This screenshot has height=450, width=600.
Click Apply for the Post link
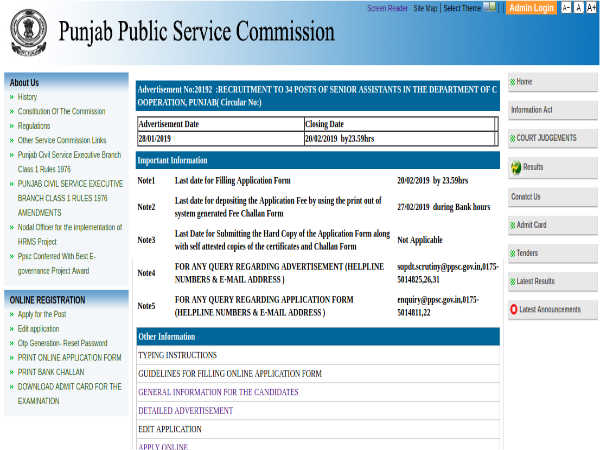tap(42, 314)
